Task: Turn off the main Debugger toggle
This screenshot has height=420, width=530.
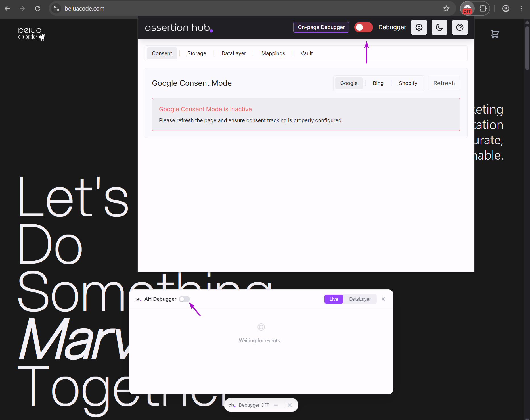Action: [363, 27]
